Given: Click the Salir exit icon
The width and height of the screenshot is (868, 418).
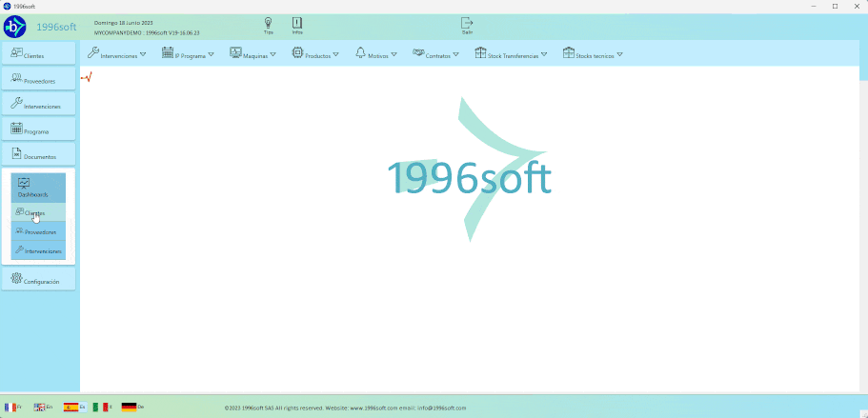Looking at the screenshot, I should [x=467, y=26].
